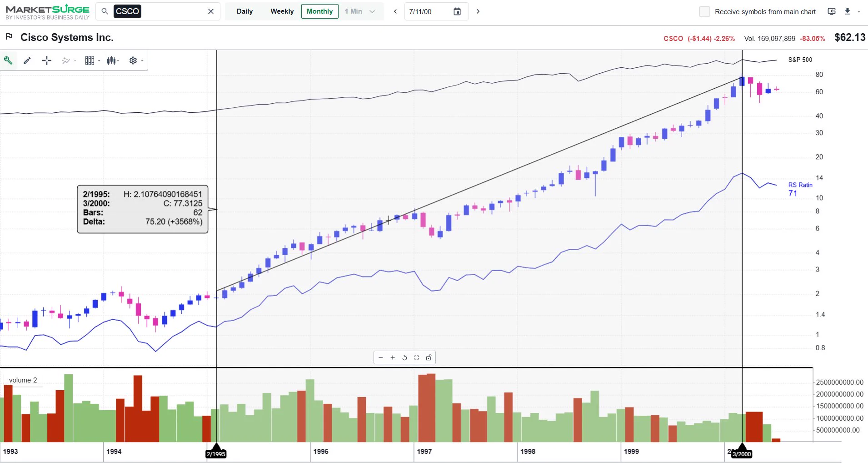Click the sparkle trend-line tool icon

(x=66, y=60)
